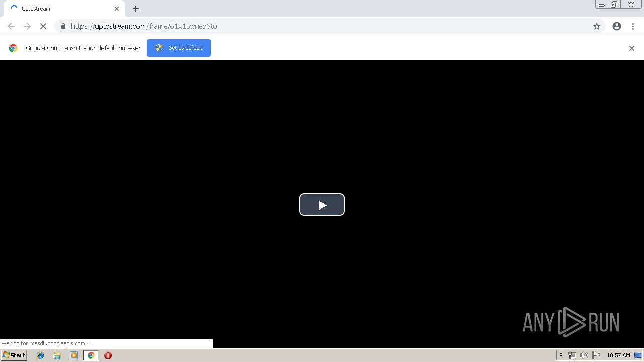Viewport: 644px width, 362px height.
Task: Stop loading the page
Action: coord(43,26)
